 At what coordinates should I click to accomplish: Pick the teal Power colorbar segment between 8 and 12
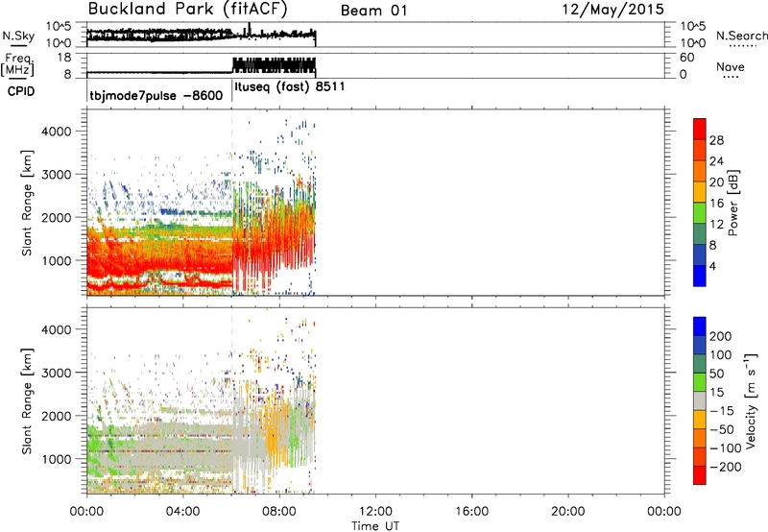pyautogui.click(x=700, y=233)
